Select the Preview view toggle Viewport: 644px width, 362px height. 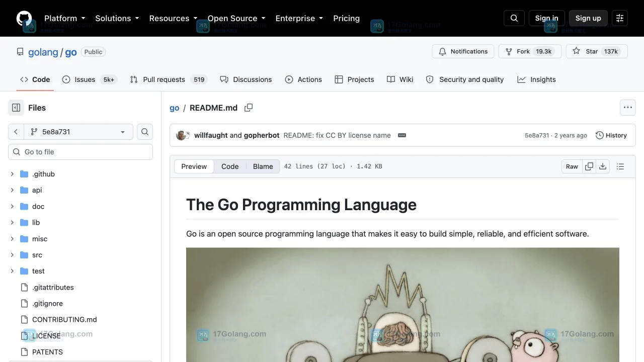194,166
